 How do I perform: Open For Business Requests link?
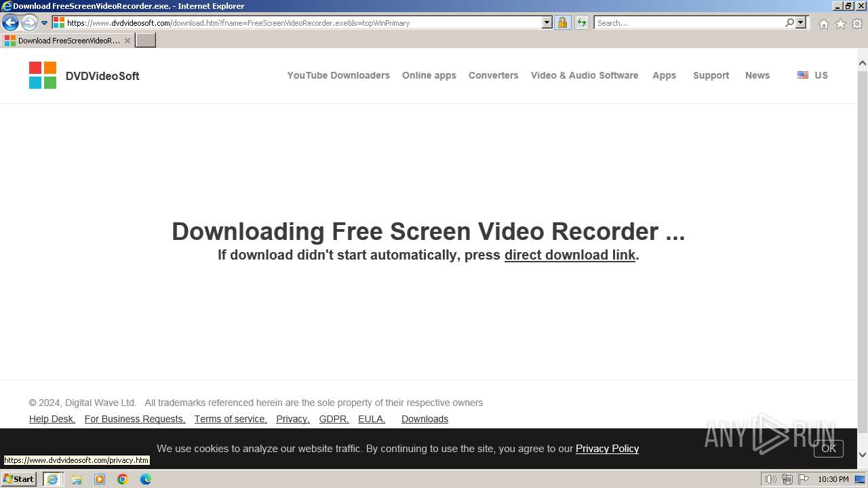tap(135, 419)
